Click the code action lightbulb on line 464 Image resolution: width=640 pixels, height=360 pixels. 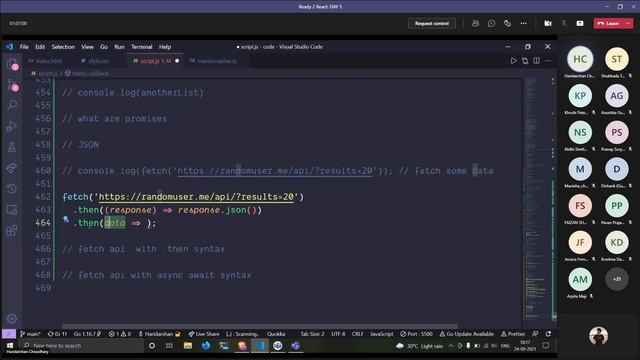(x=66, y=220)
